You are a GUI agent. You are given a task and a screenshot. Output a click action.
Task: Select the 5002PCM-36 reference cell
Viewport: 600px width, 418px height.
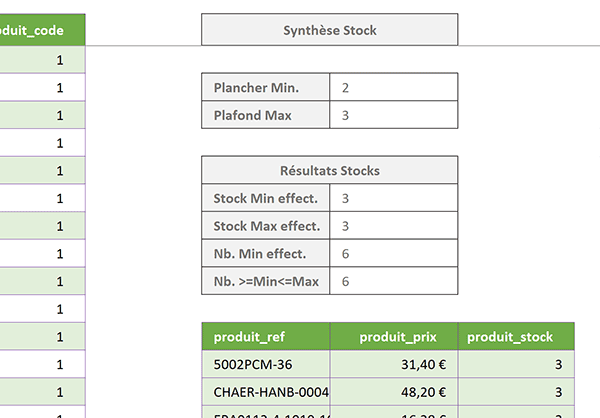266,364
